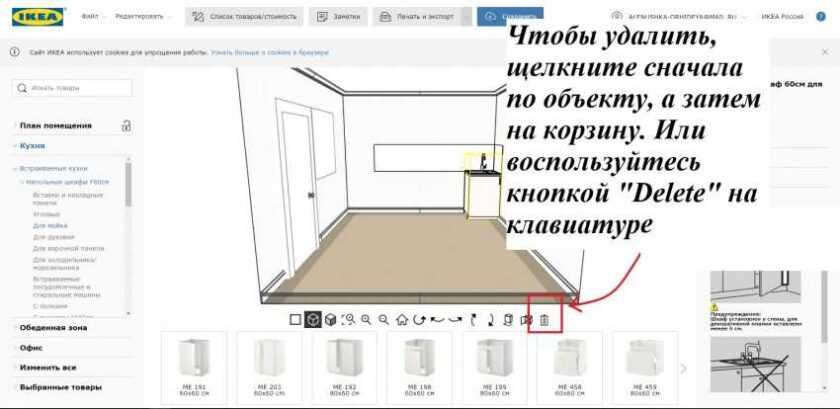Select the ME 191 cabinet thumbnail
This screenshot has height=409, width=840.
click(194, 367)
